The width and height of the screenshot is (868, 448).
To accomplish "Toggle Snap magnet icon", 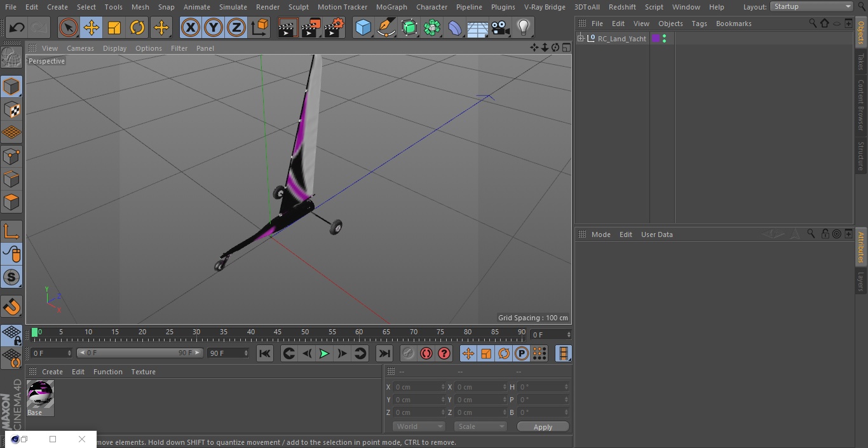I will pyautogui.click(x=11, y=306).
